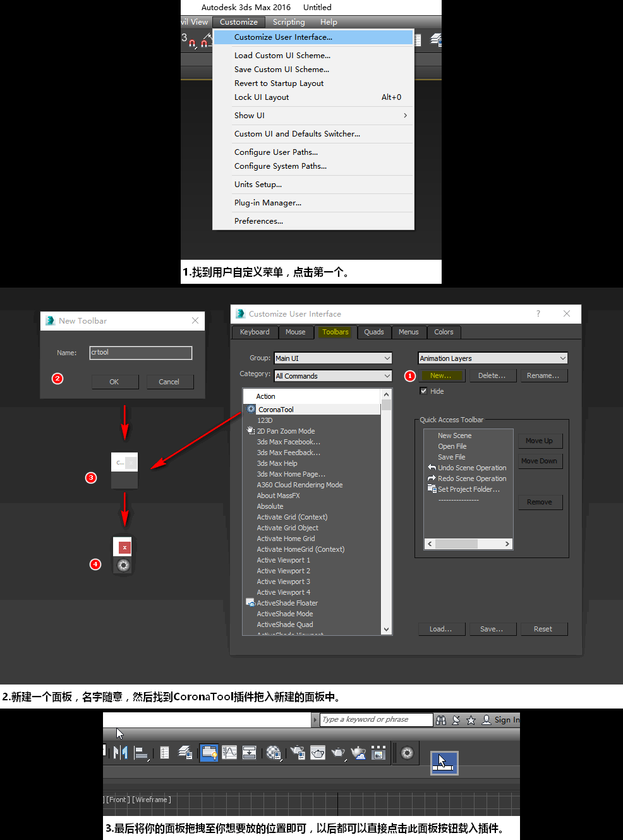Click the hand icon of 2D Pan Zoom Mode
The height and width of the screenshot is (840, 623).
tap(251, 430)
